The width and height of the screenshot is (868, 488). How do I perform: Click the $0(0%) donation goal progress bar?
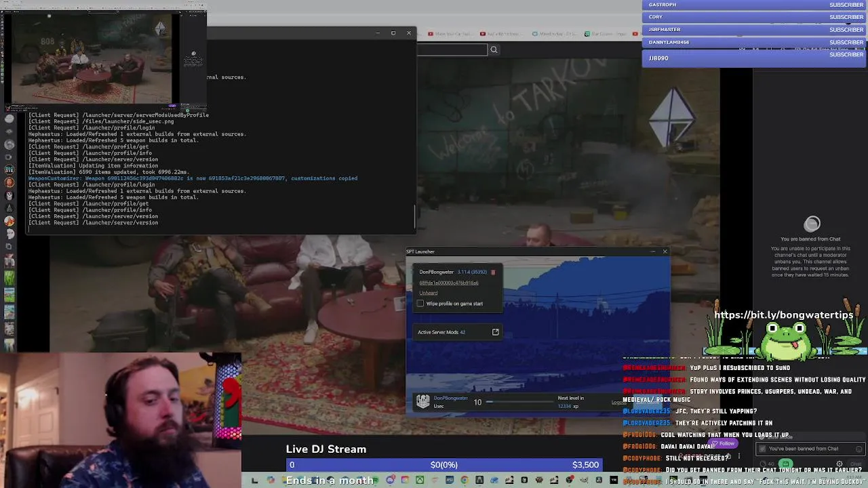443,465
